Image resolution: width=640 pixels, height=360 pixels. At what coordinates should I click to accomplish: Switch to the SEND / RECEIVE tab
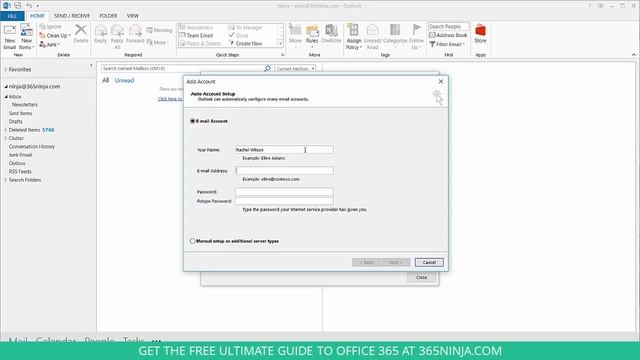point(72,16)
